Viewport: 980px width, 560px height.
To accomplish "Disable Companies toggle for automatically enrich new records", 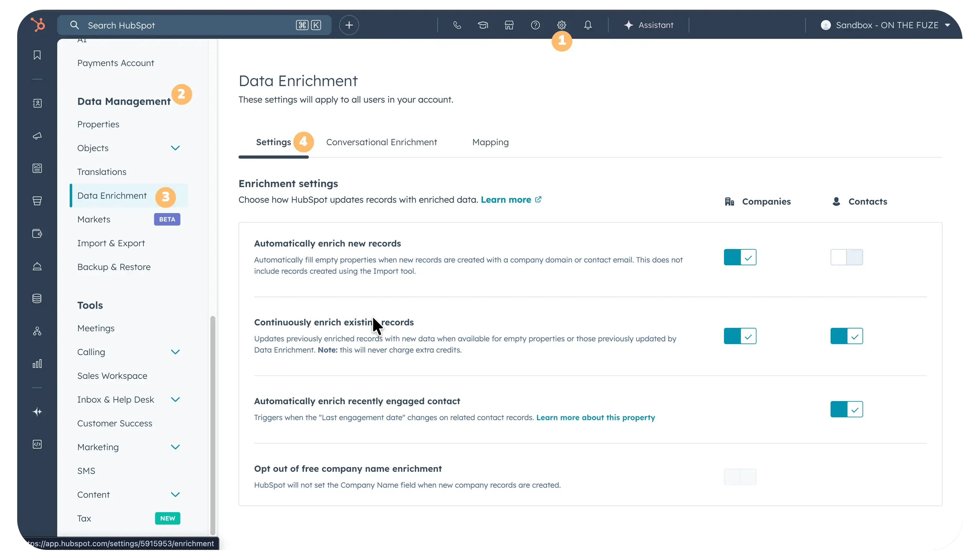I will 740,257.
